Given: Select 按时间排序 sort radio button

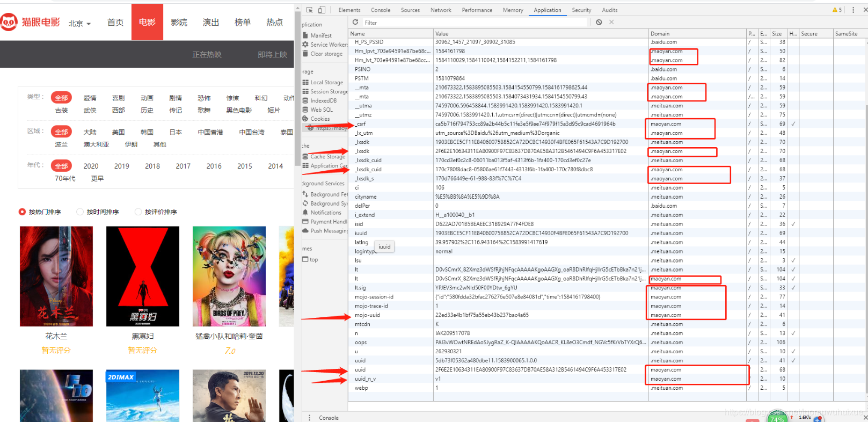Looking at the screenshot, I should point(80,212).
